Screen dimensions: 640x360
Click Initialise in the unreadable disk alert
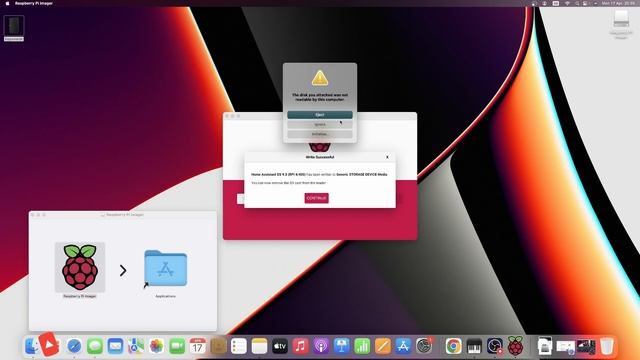point(320,134)
